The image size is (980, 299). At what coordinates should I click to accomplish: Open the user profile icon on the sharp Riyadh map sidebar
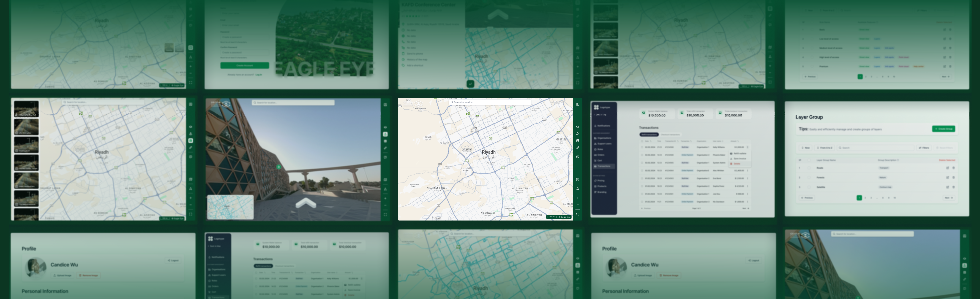pos(578,104)
